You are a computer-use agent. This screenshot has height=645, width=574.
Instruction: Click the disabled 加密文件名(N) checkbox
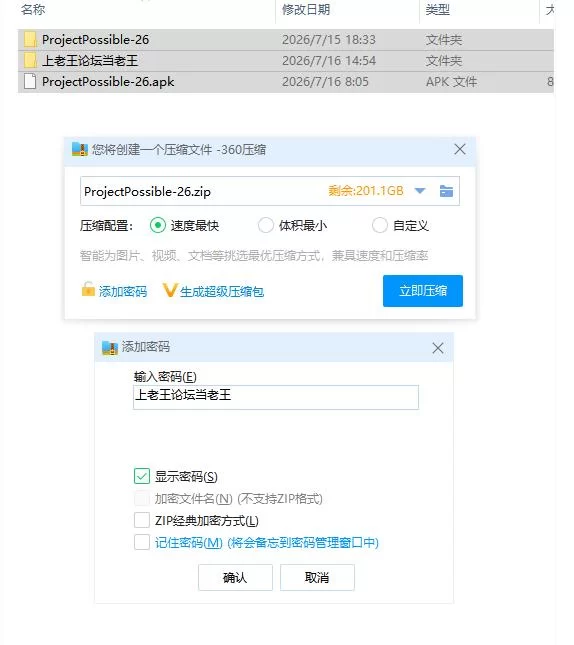pos(142,498)
